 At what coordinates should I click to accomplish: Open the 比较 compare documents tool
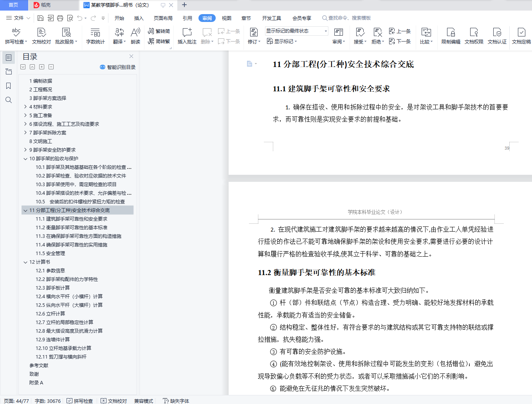[426, 36]
